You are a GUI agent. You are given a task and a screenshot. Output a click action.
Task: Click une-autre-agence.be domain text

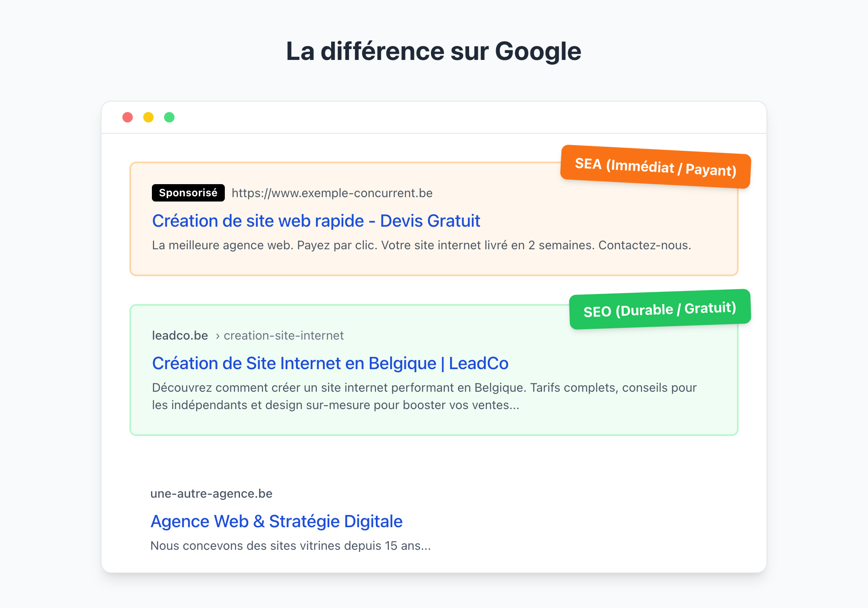(x=211, y=493)
